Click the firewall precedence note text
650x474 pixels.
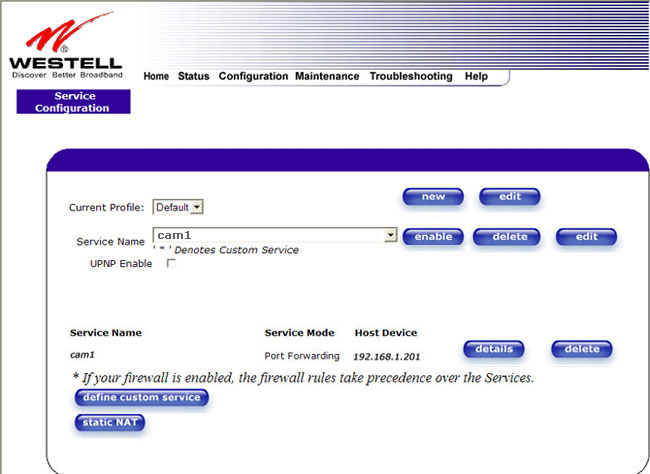[x=303, y=378]
